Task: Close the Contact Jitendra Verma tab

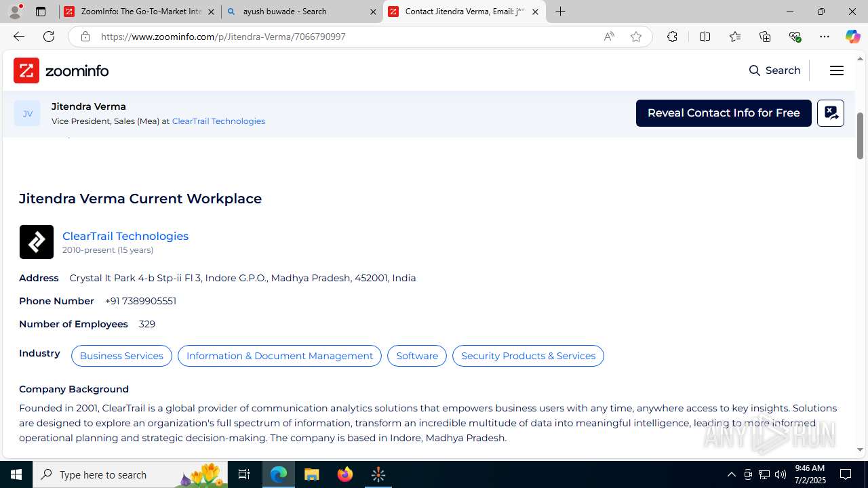Action: [535, 12]
